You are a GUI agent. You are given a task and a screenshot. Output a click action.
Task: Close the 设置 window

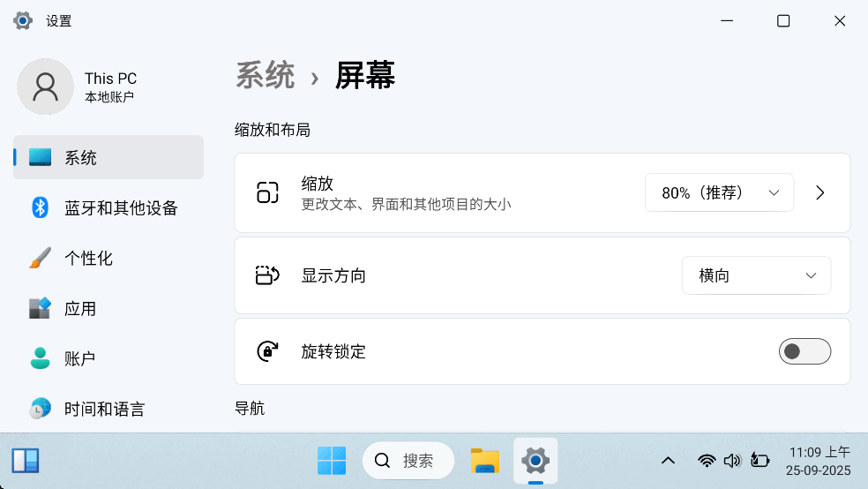click(840, 21)
